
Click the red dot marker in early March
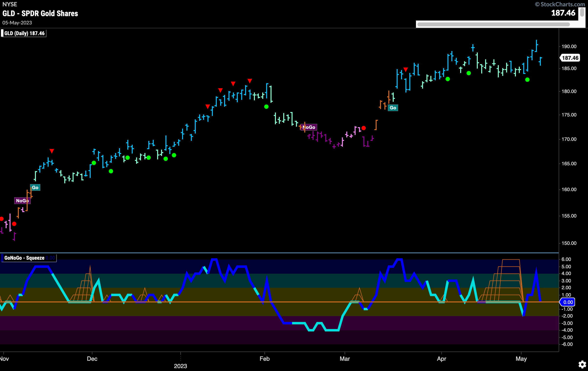point(364,128)
